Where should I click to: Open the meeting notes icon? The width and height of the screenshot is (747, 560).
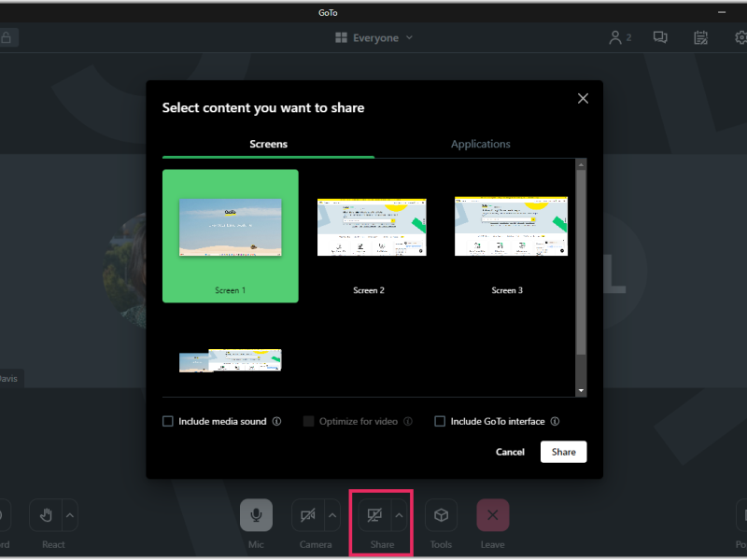[x=700, y=37]
